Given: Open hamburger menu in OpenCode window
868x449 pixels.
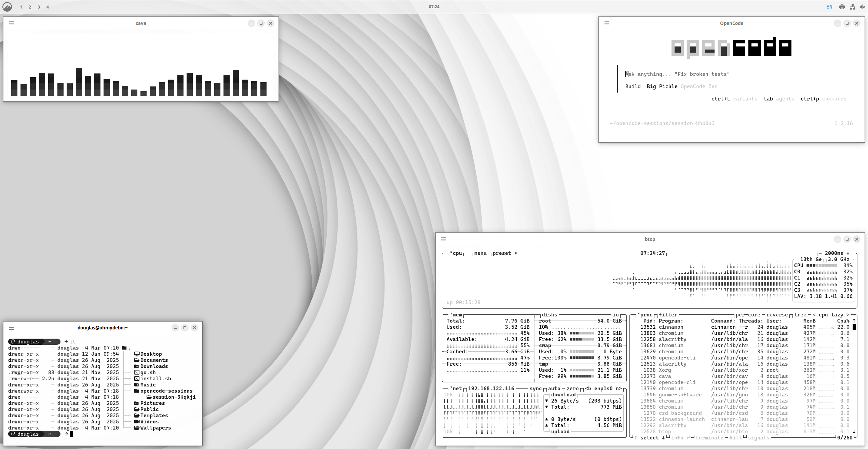Looking at the screenshot, I should (607, 23).
